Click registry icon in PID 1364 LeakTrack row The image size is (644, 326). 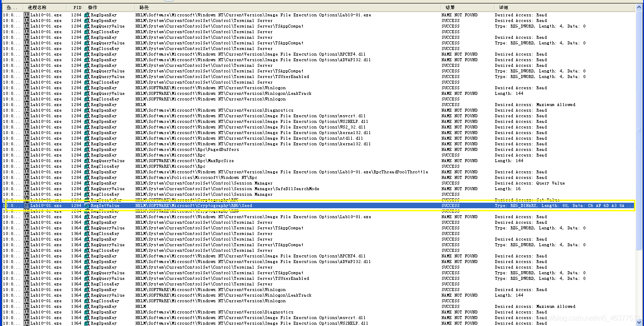tap(87, 295)
